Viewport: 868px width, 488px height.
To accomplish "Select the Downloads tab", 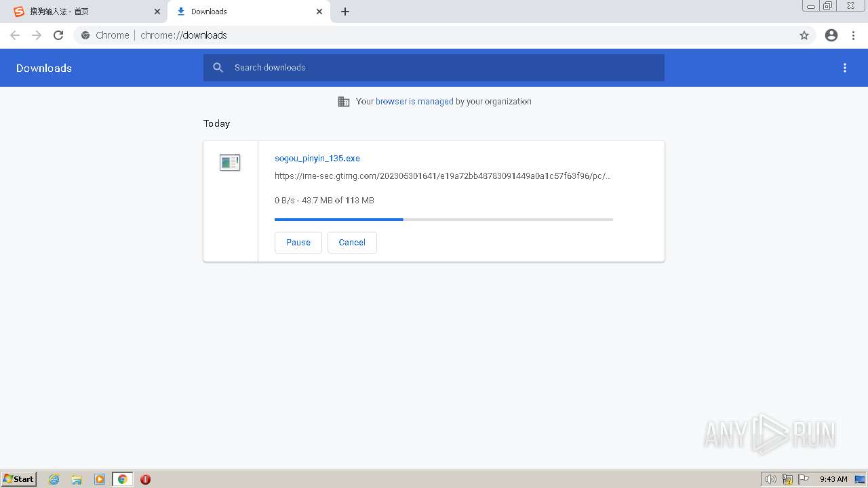I will coord(249,12).
